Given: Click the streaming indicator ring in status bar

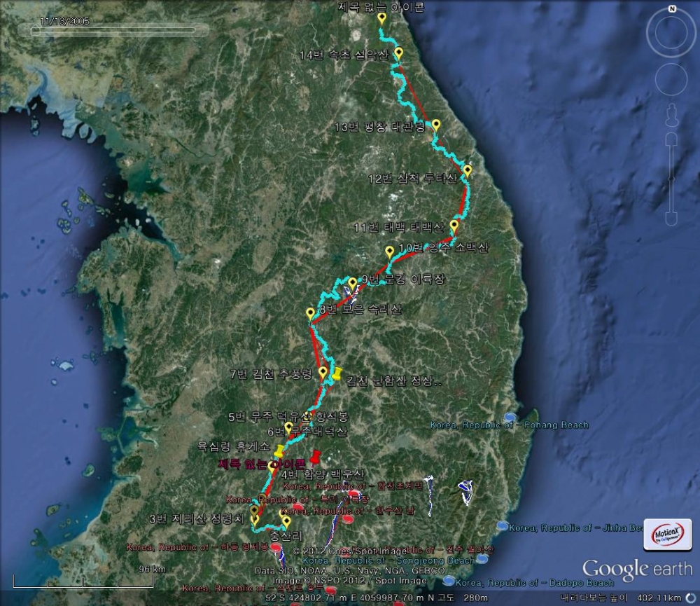Looking at the screenshot, I should 690,598.
